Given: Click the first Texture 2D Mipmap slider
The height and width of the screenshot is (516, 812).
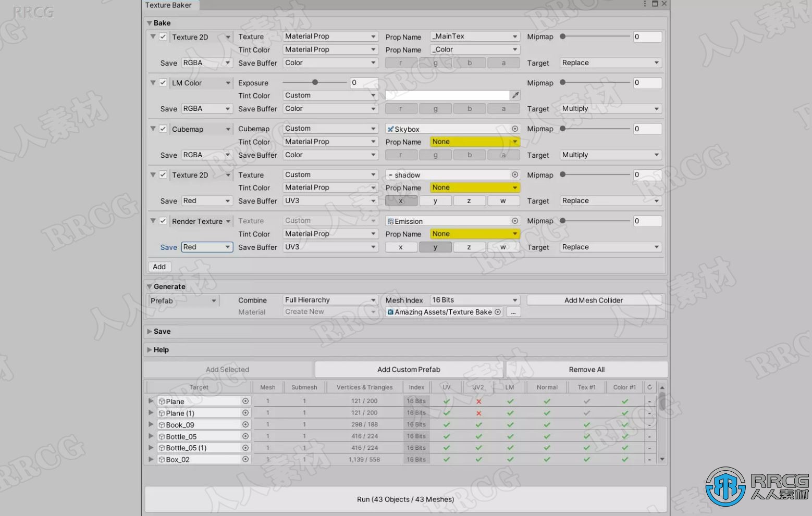Looking at the screenshot, I should [595, 36].
